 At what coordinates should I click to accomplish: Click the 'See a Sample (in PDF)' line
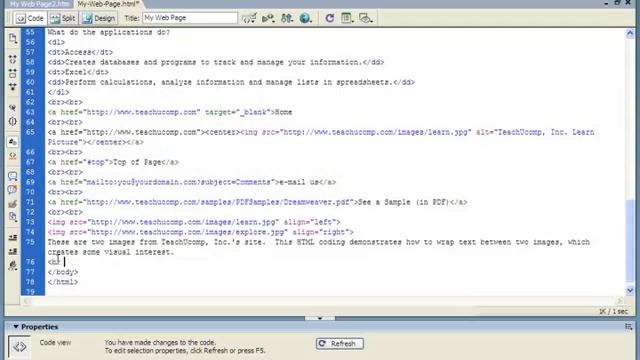(257, 202)
